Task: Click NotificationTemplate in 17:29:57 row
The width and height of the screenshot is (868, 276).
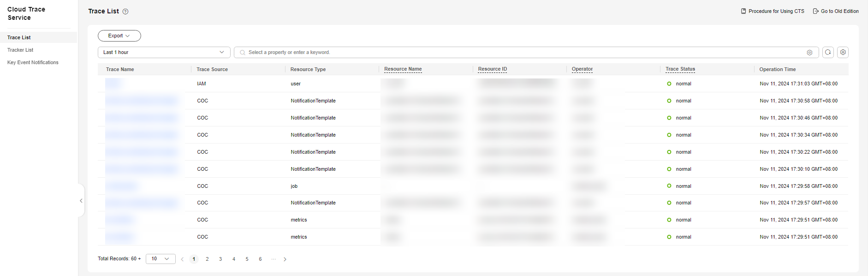Action: 313,203
